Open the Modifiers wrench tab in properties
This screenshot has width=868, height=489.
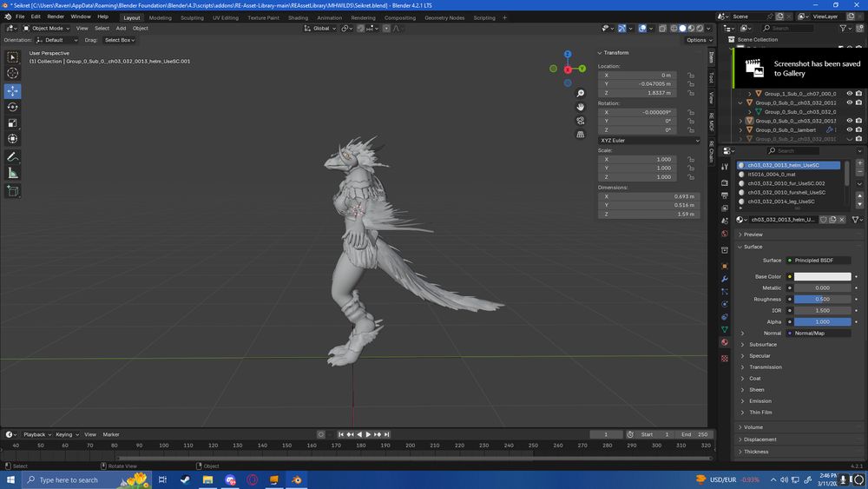click(x=725, y=279)
